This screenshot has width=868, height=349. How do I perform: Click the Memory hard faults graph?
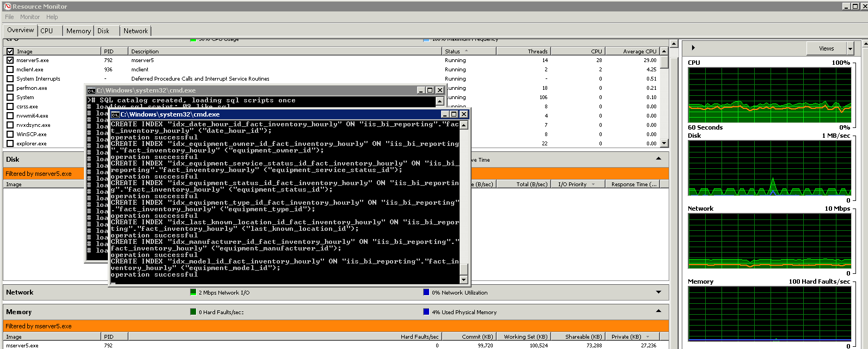click(x=769, y=314)
